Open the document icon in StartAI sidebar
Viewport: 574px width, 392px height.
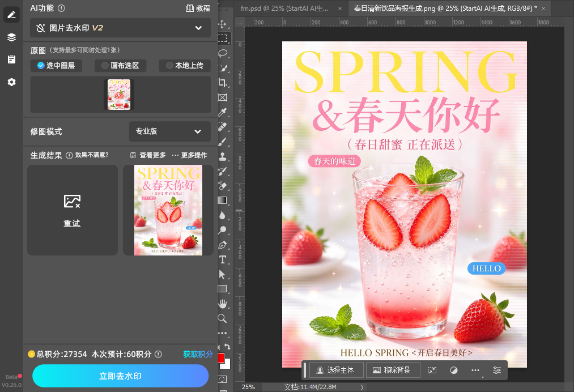point(11,59)
